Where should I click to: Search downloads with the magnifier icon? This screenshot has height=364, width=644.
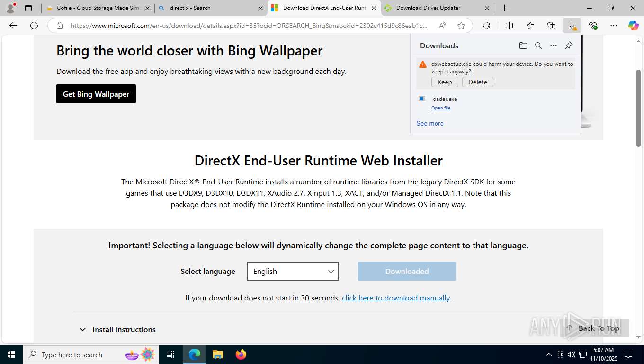[538, 45]
